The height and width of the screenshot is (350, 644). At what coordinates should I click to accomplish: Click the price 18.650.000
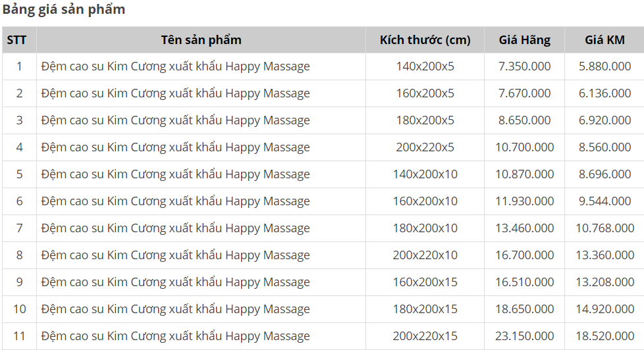tap(524, 309)
